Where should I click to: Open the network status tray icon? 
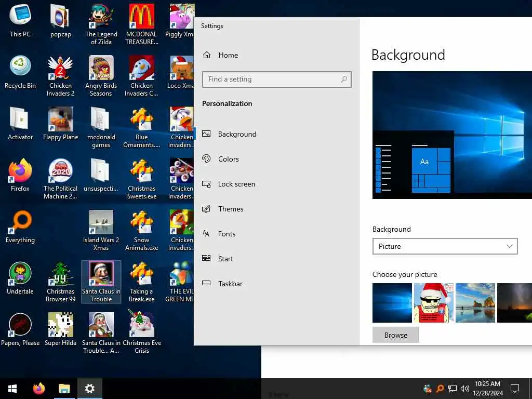coord(453,389)
